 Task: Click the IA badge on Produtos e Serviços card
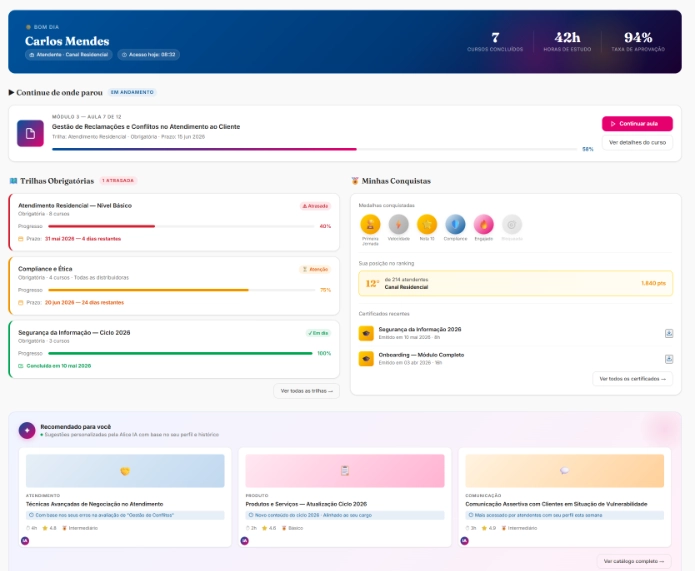(x=245, y=541)
